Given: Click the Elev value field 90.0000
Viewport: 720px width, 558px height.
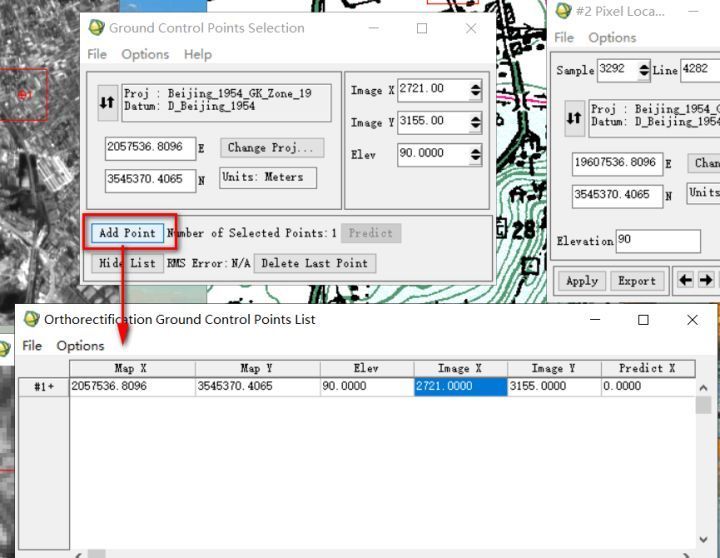Looking at the screenshot, I should pyautogui.click(x=433, y=154).
